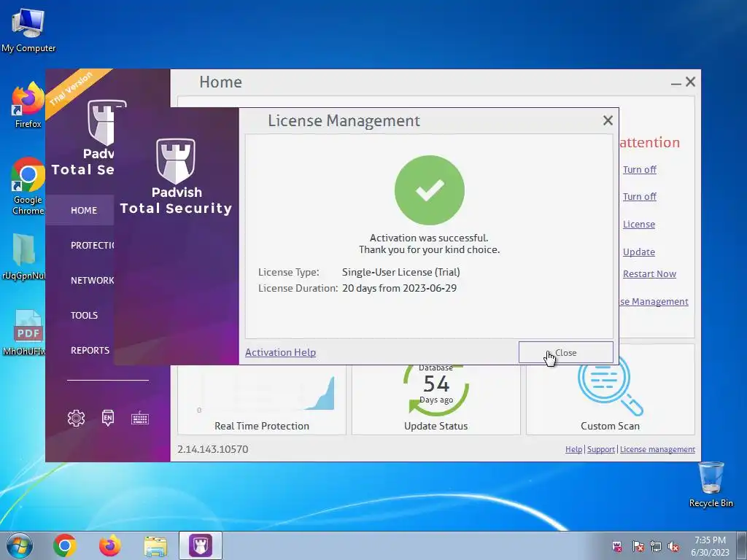The height and width of the screenshot is (560, 747).
Task: Open the PROTECTION section in the sidebar
Action: point(92,245)
